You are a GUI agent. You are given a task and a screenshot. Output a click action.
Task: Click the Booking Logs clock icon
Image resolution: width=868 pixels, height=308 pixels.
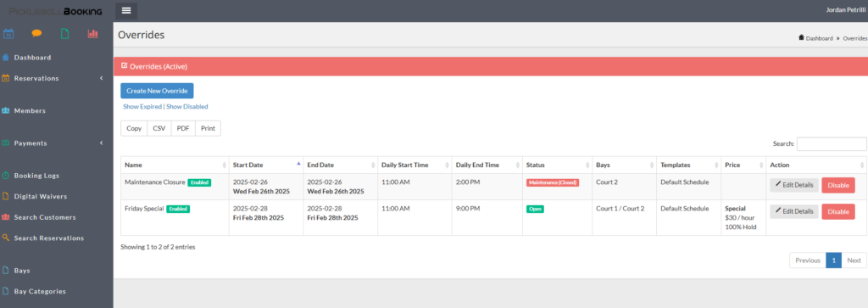point(6,176)
